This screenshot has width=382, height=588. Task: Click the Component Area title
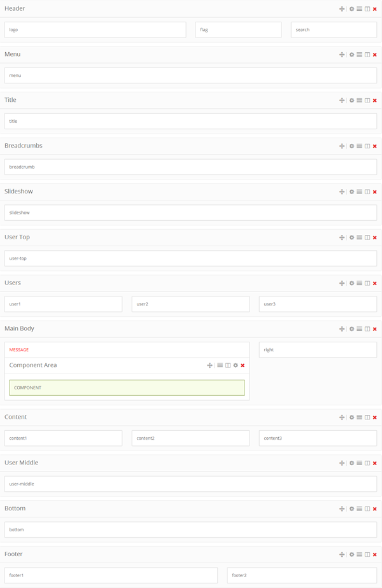point(33,365)
